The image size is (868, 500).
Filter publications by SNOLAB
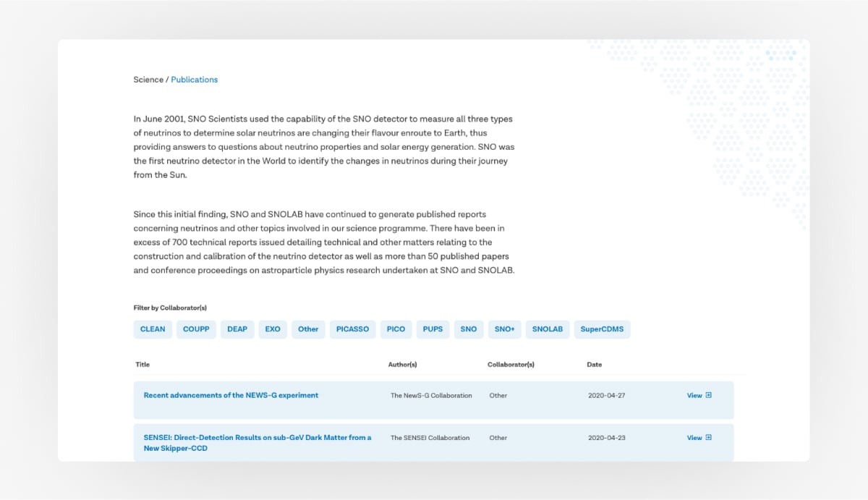pos(548,329)
